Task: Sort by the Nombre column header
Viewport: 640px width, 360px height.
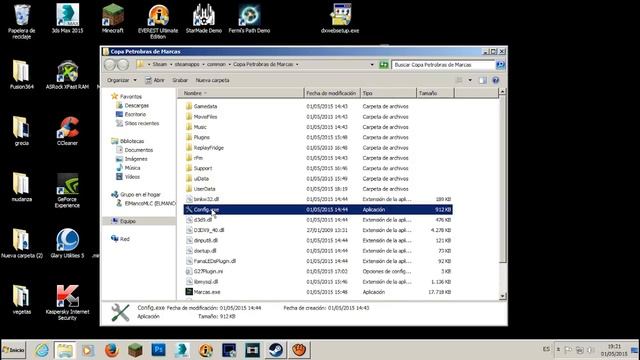Action: (x=241, y=93)
